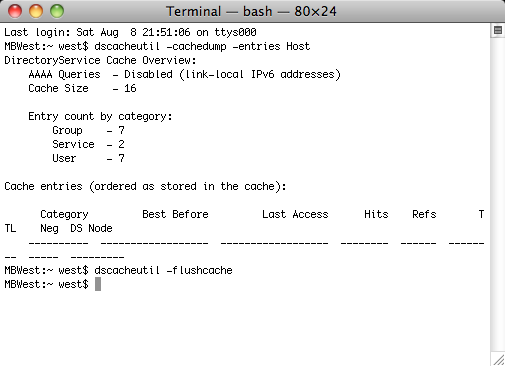Click the vertical scrollbar track
This screenshot has height=366, width=505.
pos(498,194)
